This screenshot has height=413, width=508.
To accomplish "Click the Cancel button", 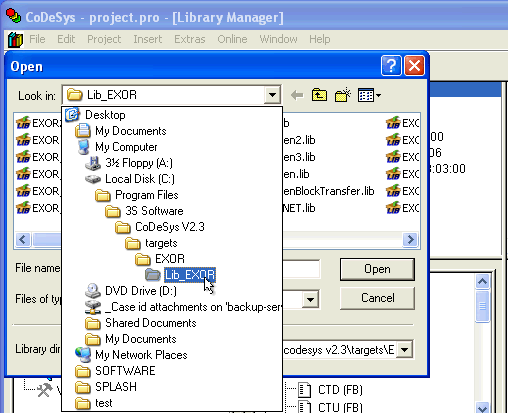I will [377, 298].
